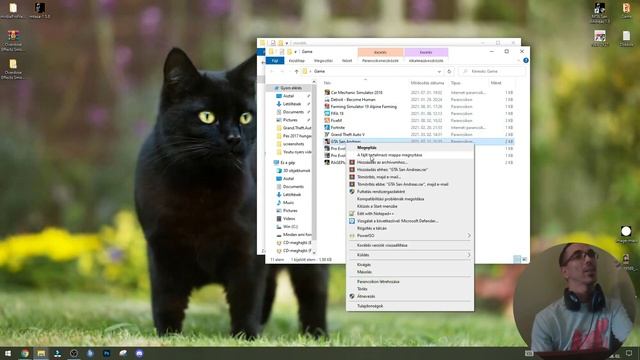640x360 pixels.
Task: Refresh the Game folder view
Action: point(449,71)
